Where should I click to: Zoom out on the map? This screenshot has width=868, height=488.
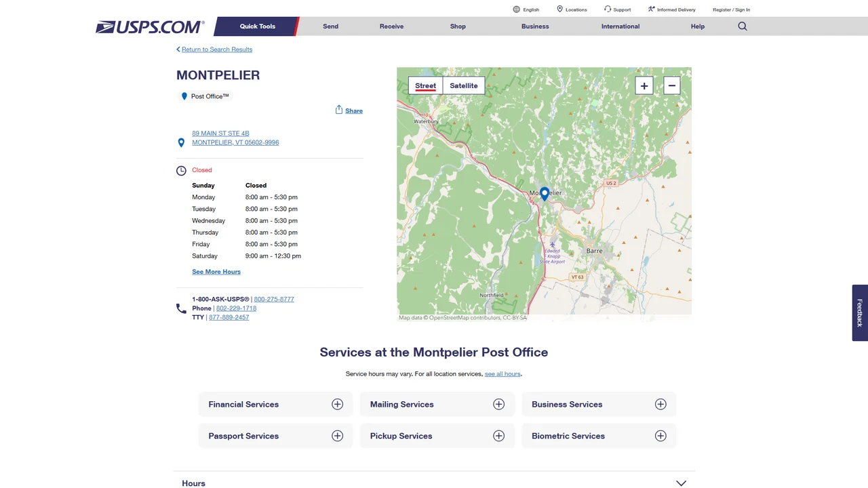(671, 85)
